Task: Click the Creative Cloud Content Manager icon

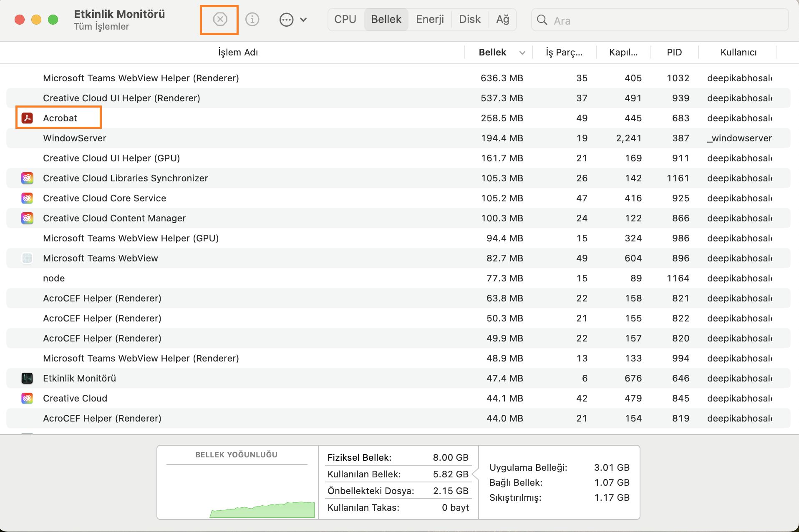Action: pos(27,218)
